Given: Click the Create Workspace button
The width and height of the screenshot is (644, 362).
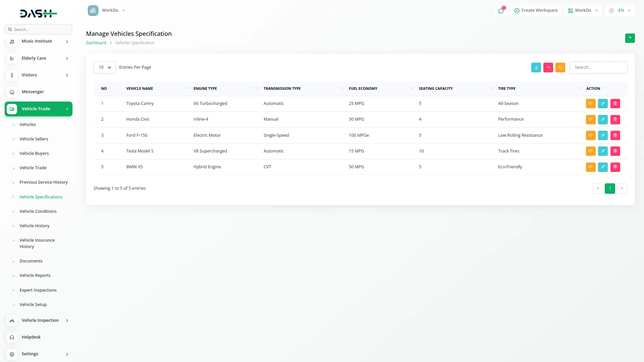Looking at the screenshot, I should [x=536, y=10].
